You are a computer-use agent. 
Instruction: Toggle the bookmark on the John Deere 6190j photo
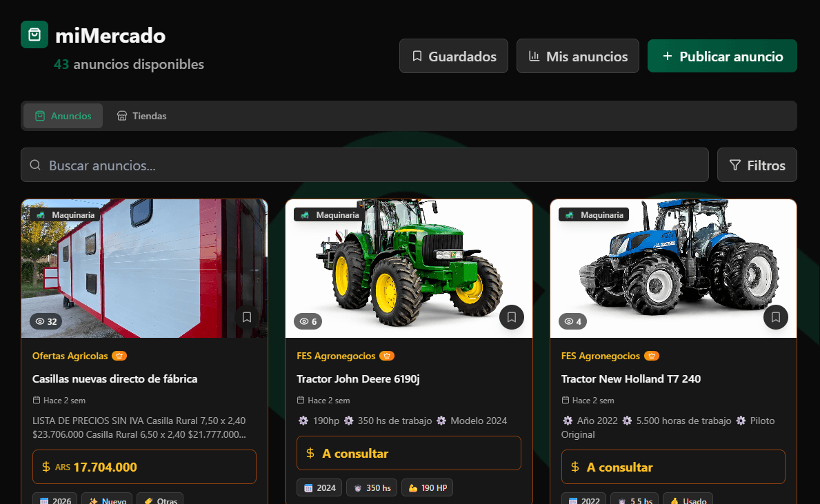[512, 317]
